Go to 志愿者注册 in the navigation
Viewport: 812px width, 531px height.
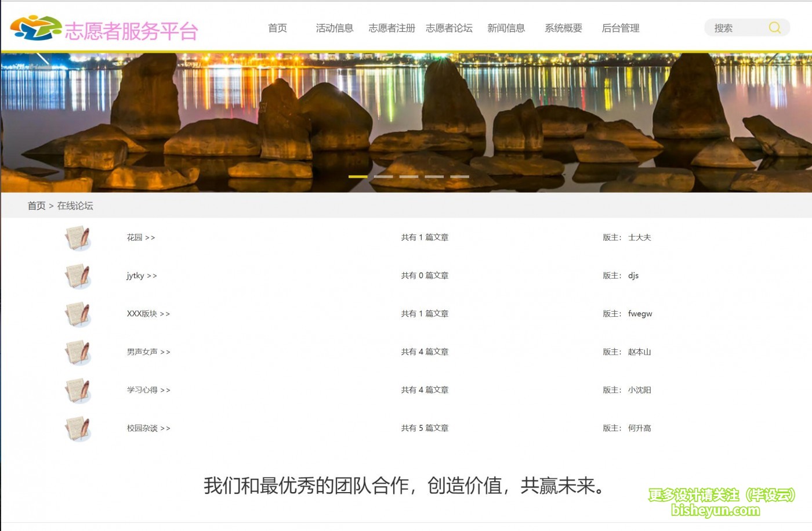point(391,28)
